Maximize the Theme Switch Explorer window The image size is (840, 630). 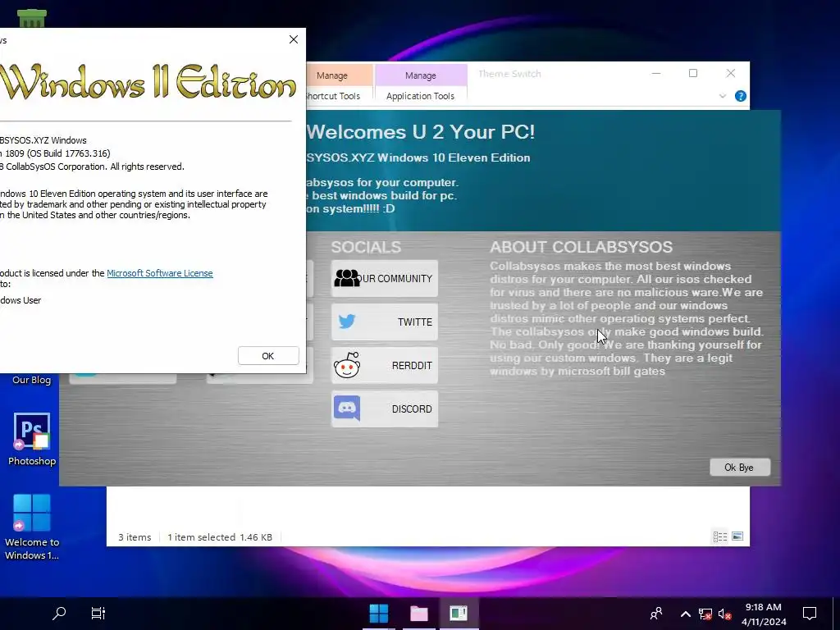coord(693,73)
